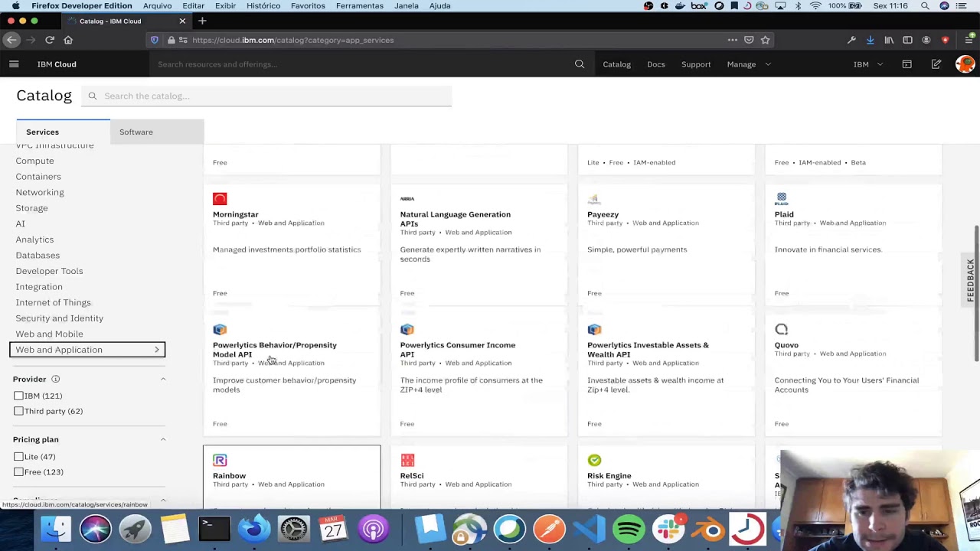This screenshot has height=551, width=980.
Task: Open Firefox account icon
Action: (926, 40)
